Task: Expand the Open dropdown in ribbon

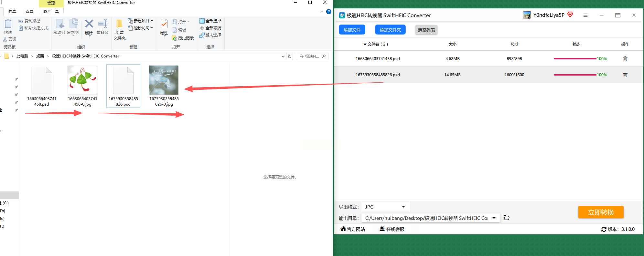Action: click(x=188, y=22)
